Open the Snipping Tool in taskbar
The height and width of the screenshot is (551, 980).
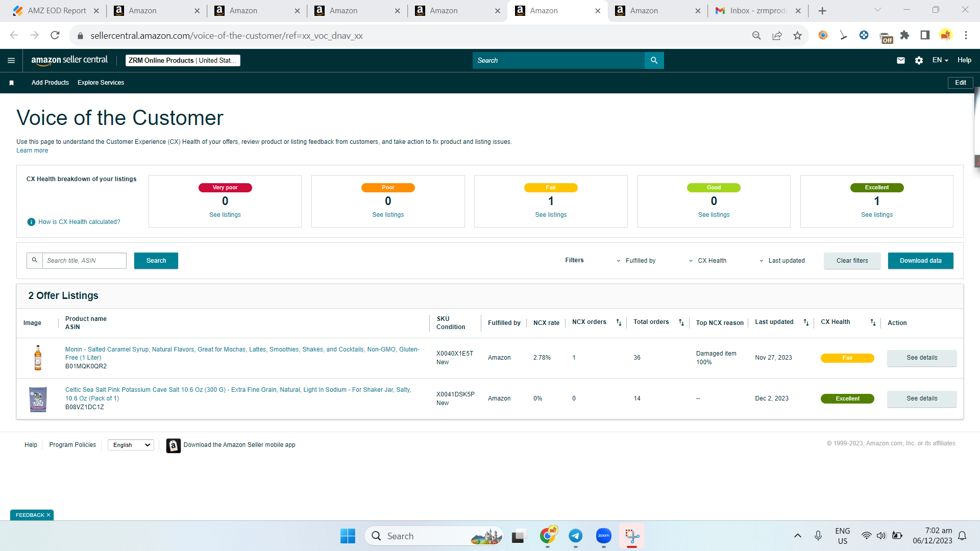[632, 536]
